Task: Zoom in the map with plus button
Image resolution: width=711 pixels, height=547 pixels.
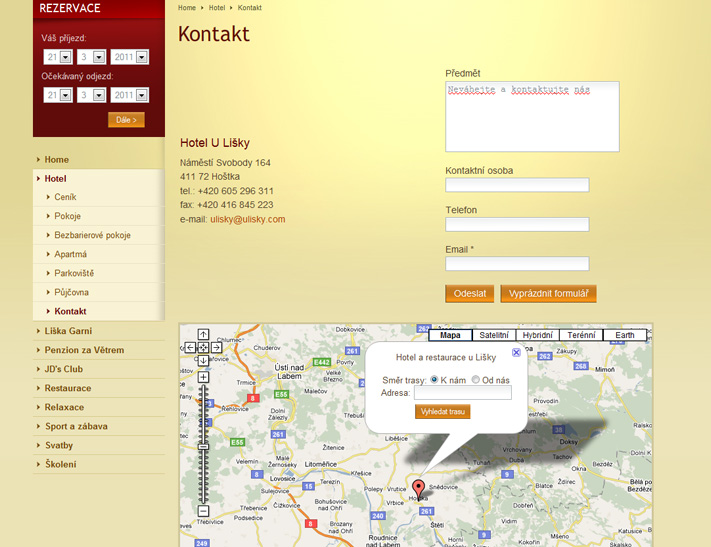Action: (203, 377)
